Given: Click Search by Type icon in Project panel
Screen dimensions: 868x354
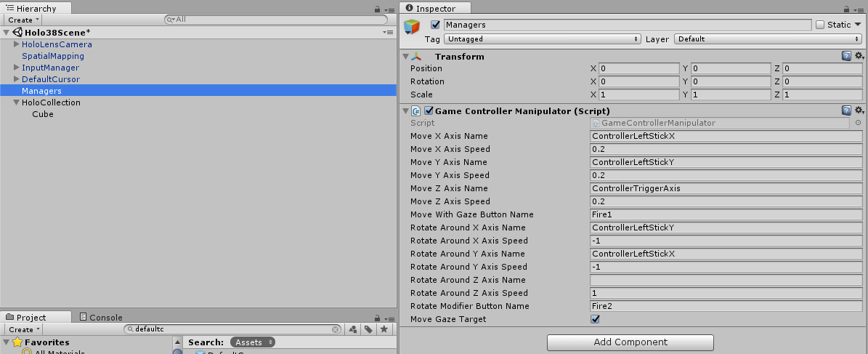Looking at the screenshot, I should [352, 329].
